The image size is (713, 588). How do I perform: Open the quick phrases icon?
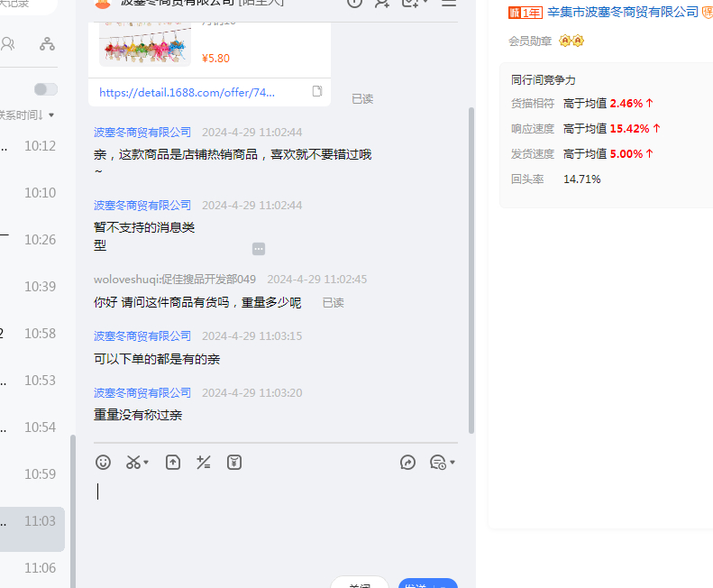pos(204,463)
